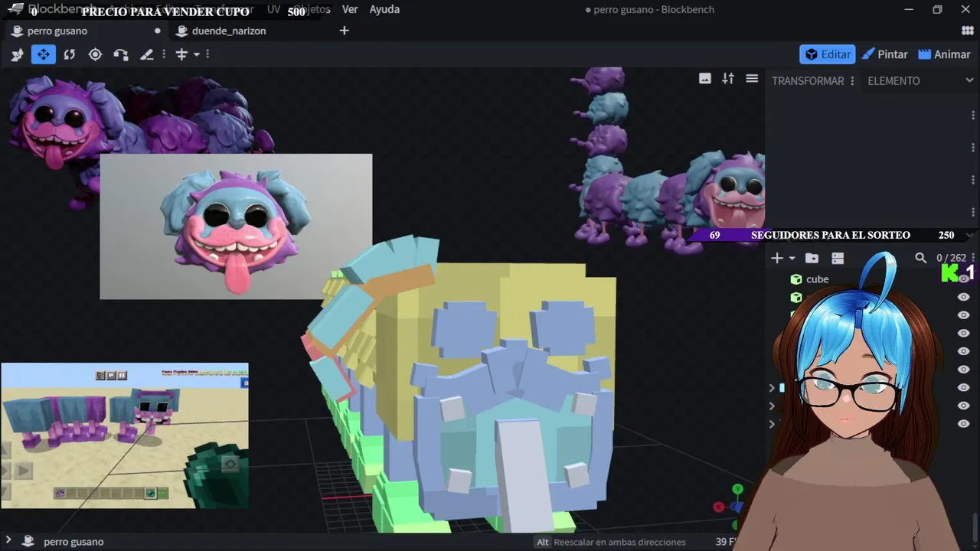The width and height of the screenshot is (980, 551).
Task: Open the ELEMENTO panel tab
Action: (x=893, y=80)
